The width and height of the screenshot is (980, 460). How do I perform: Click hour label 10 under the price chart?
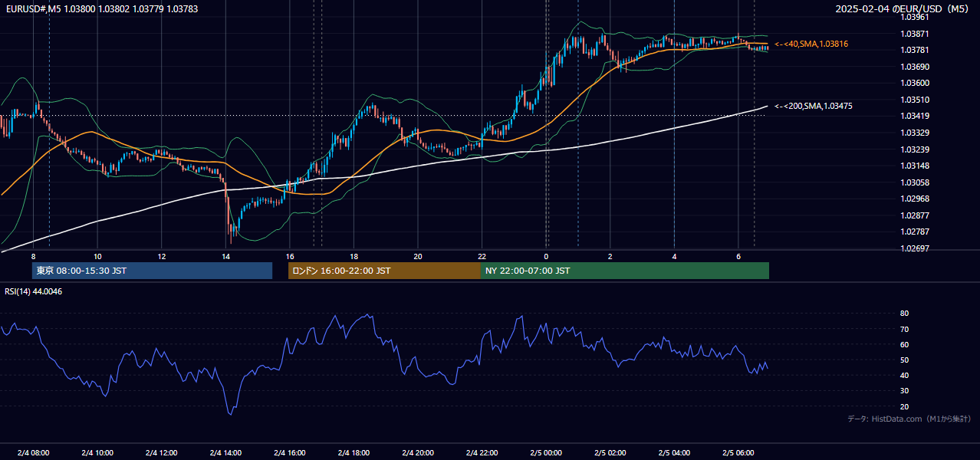(97, 256)
